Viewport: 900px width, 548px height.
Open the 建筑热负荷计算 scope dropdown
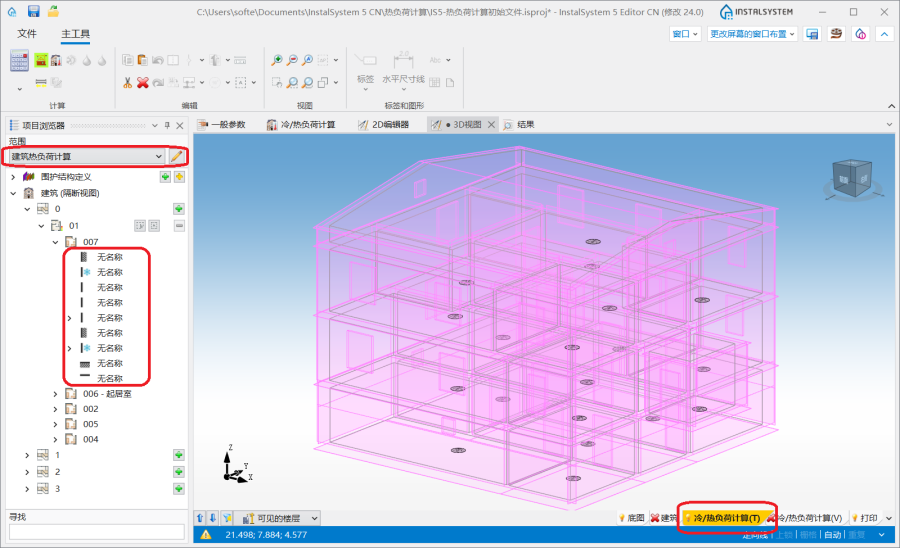pos(85,156)
